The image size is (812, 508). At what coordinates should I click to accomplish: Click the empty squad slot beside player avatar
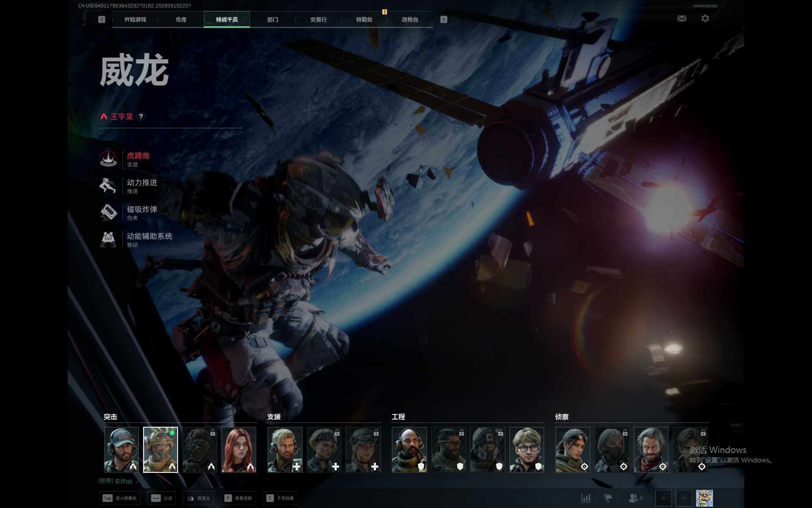pos(684,498)
